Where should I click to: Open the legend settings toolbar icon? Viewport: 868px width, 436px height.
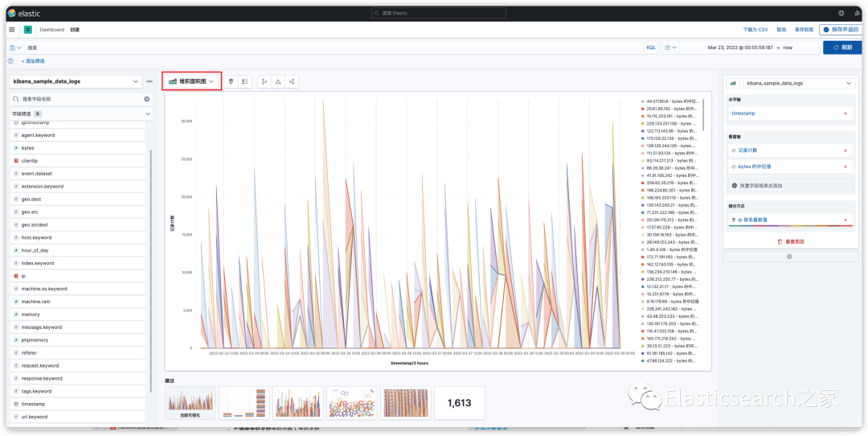point(244,81)
